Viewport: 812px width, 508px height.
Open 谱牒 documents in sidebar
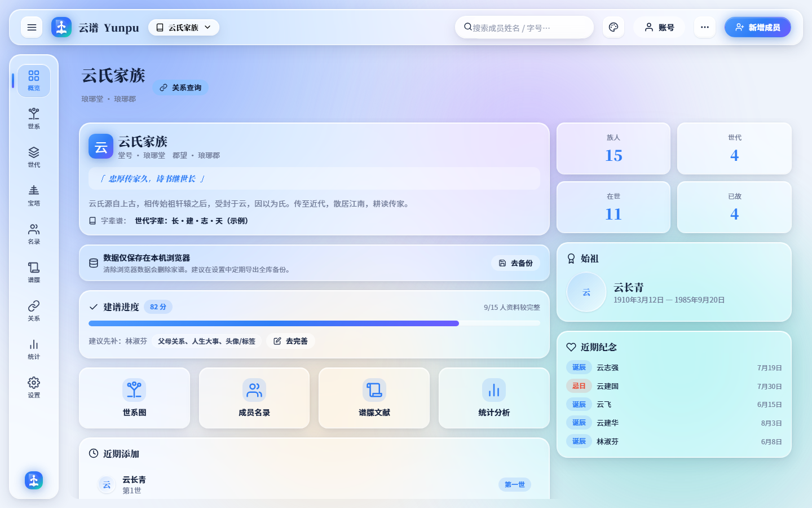point(34,273)
